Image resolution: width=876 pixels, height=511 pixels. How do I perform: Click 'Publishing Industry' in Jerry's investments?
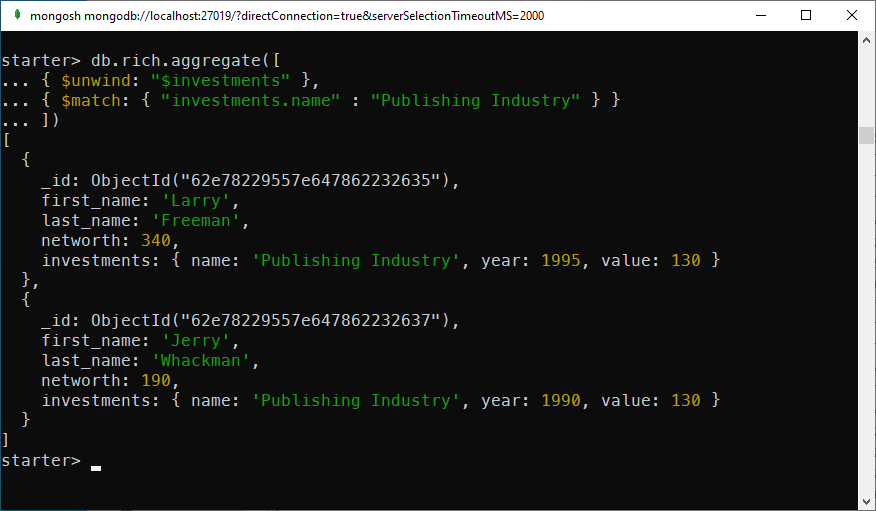(x=355, y=401)
